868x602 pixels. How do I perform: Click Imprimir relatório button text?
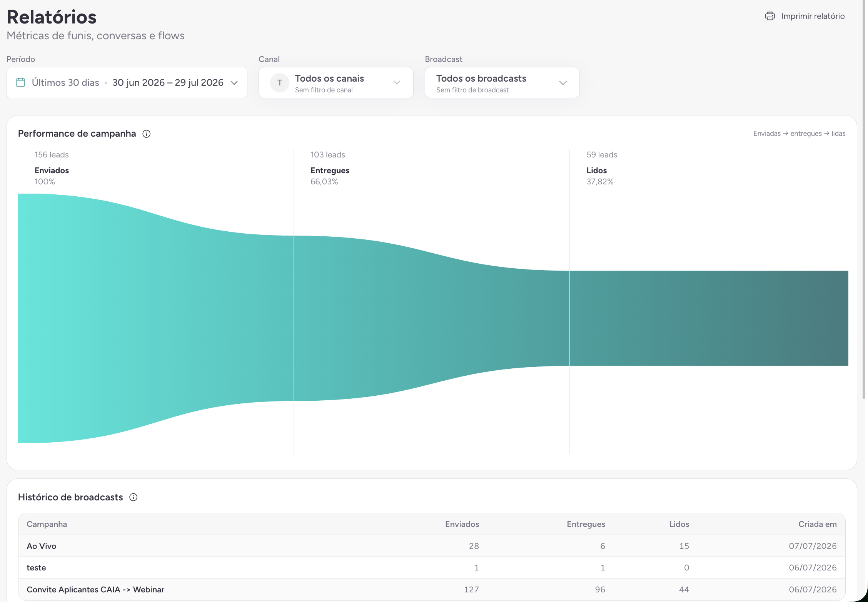click(813, 16)
